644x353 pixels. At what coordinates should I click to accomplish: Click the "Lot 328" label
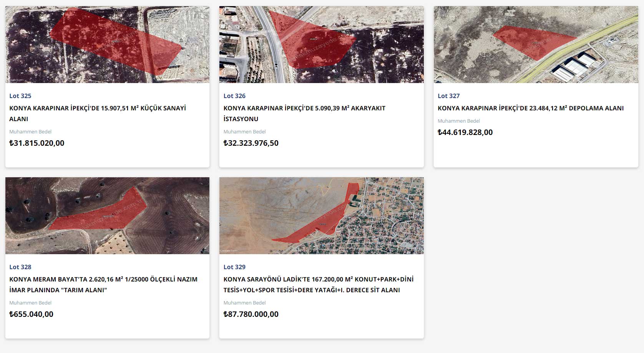[x=20, y=267]
